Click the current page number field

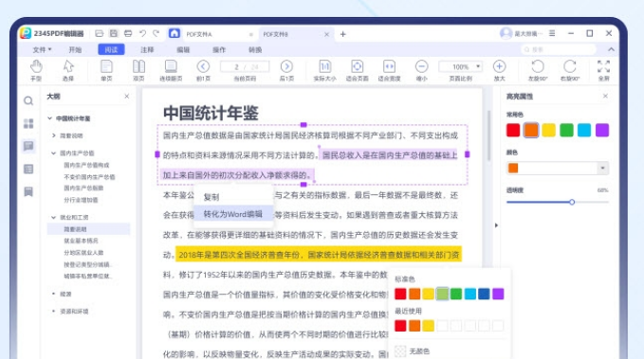click(x=245, y=66)
